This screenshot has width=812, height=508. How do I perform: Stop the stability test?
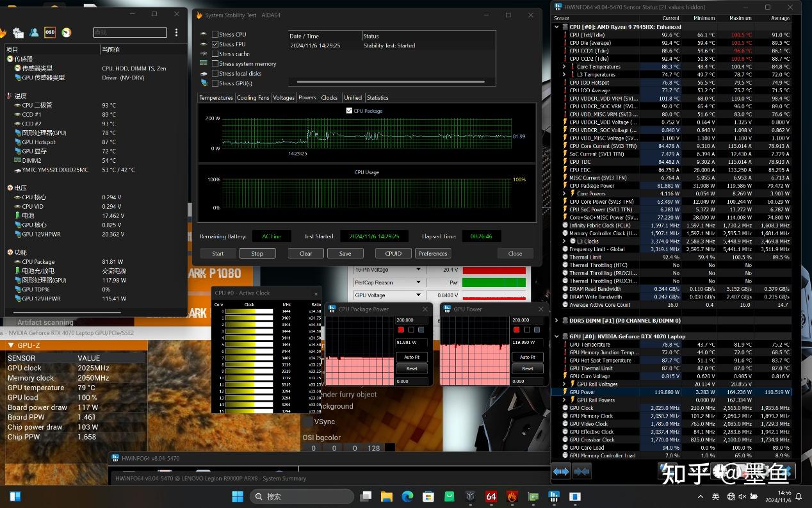pyautogui.click(x=257, y=253)
